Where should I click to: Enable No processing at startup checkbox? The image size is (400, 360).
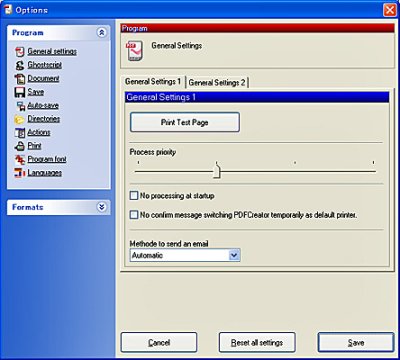(134, 196)
